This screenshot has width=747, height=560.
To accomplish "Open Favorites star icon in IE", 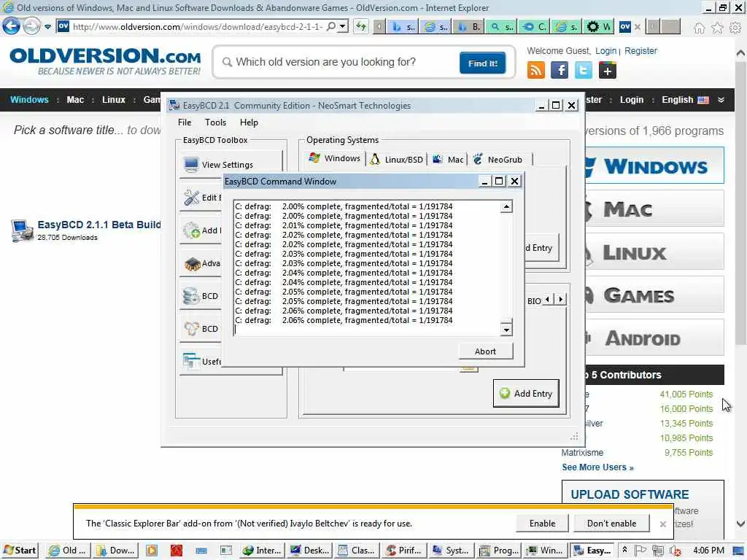I will (717, 28).
